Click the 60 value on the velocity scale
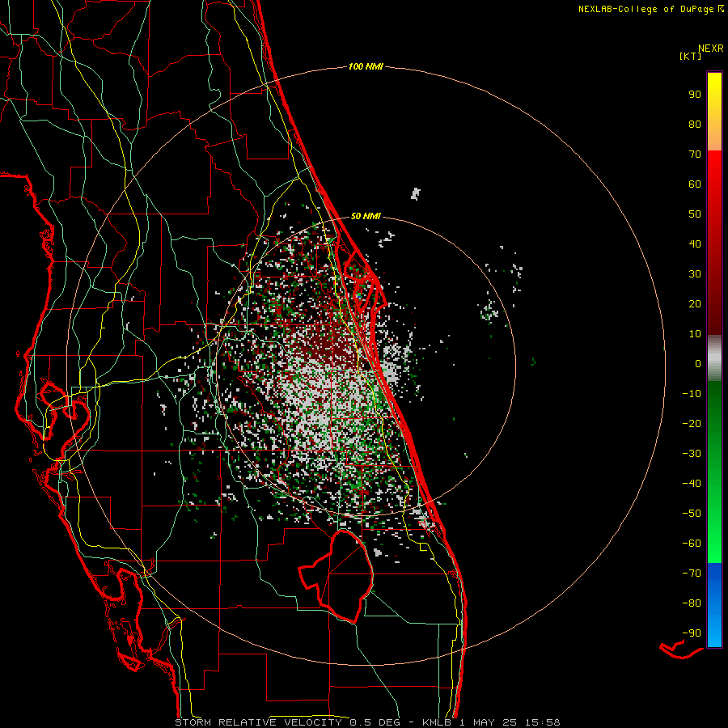Viewport: 728px width, 728px height. [x=695, y=184]
